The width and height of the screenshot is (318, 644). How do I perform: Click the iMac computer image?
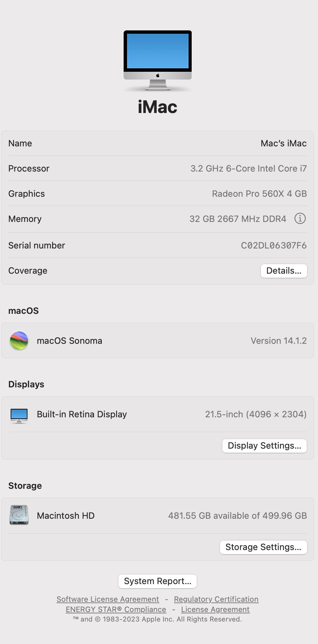[157, 61]
